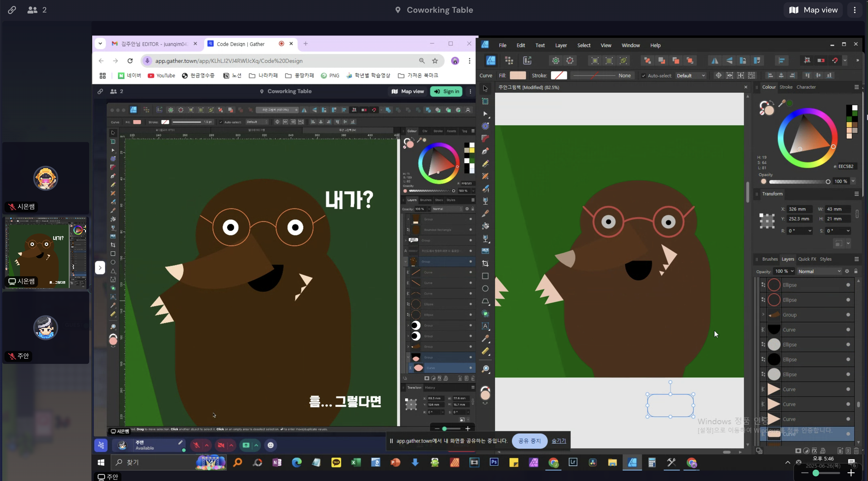Viewport: 868px width, 481px height.
Task: Click the Flip Horizontal toolbar icon
Action: [714, 61]
